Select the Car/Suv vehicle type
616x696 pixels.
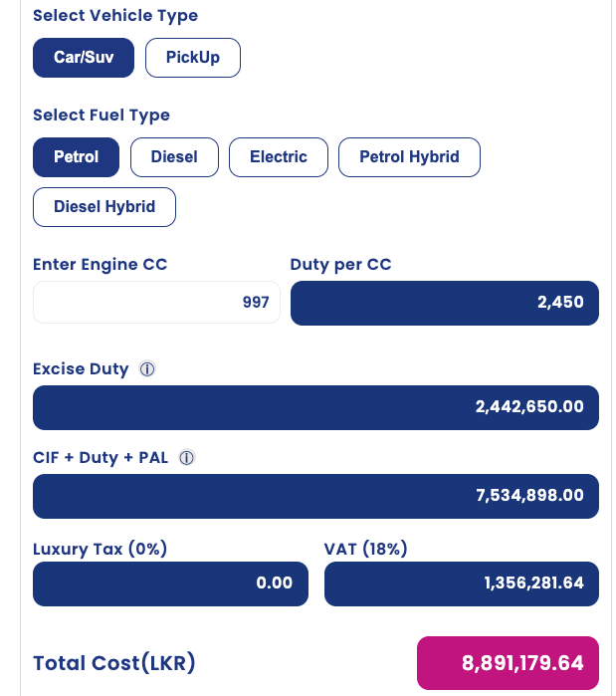(84, 58)
